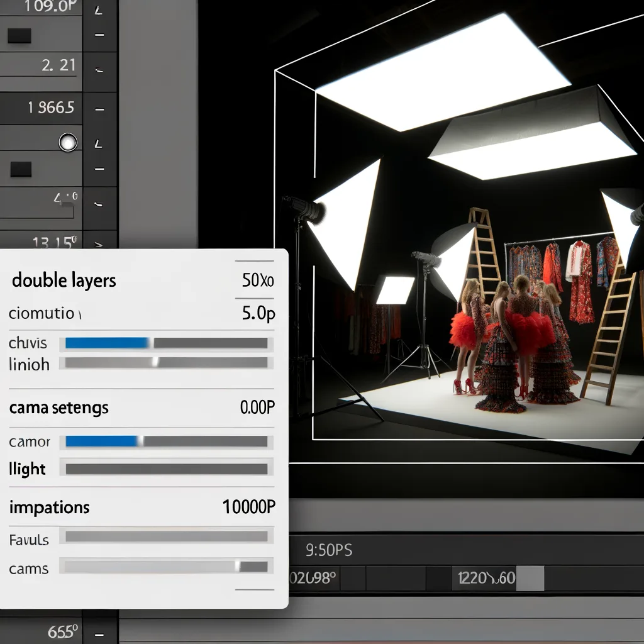The image size is (644, 644).
Task: Select the 2. 21 value field
Action: pyautogui.click(x=58, y=65)
